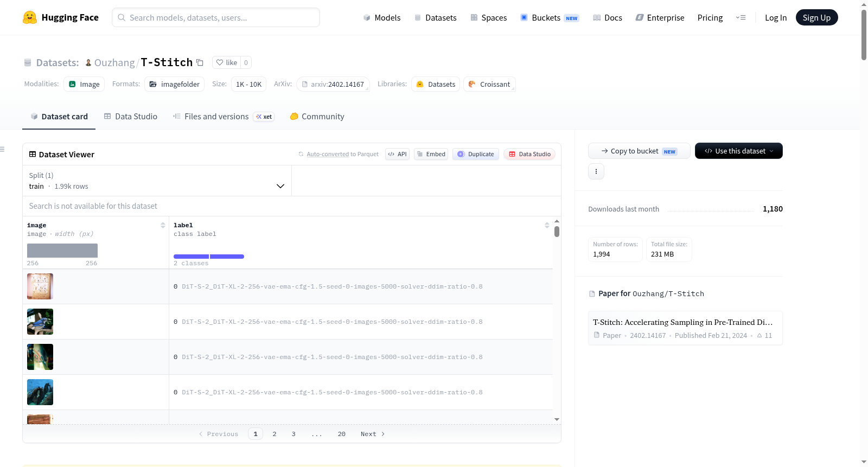868x467 pixels.
Task: Click the Log In link
Action: tap(776, 17)
